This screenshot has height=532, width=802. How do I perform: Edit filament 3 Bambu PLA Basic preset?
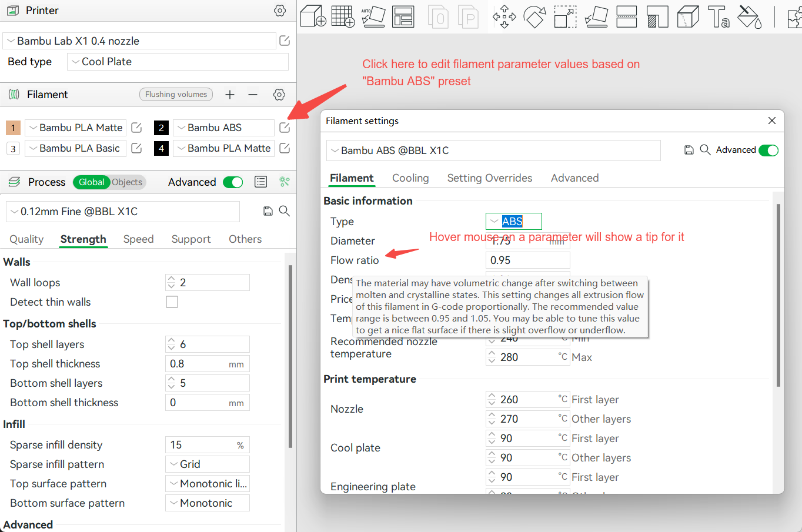136,148
